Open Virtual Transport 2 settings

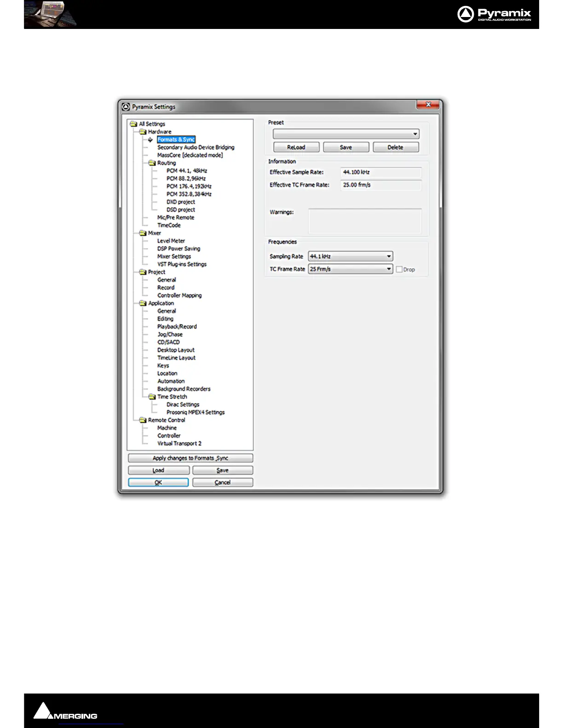[x=179, y=444]
